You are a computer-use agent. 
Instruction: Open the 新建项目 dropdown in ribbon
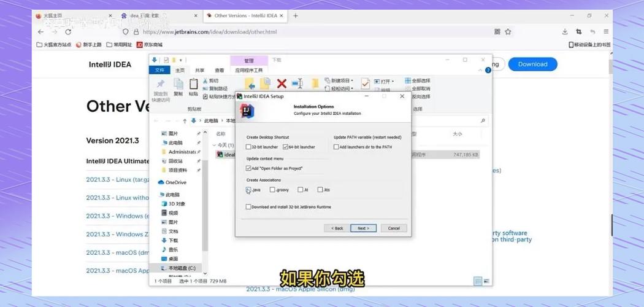point(339,80)
